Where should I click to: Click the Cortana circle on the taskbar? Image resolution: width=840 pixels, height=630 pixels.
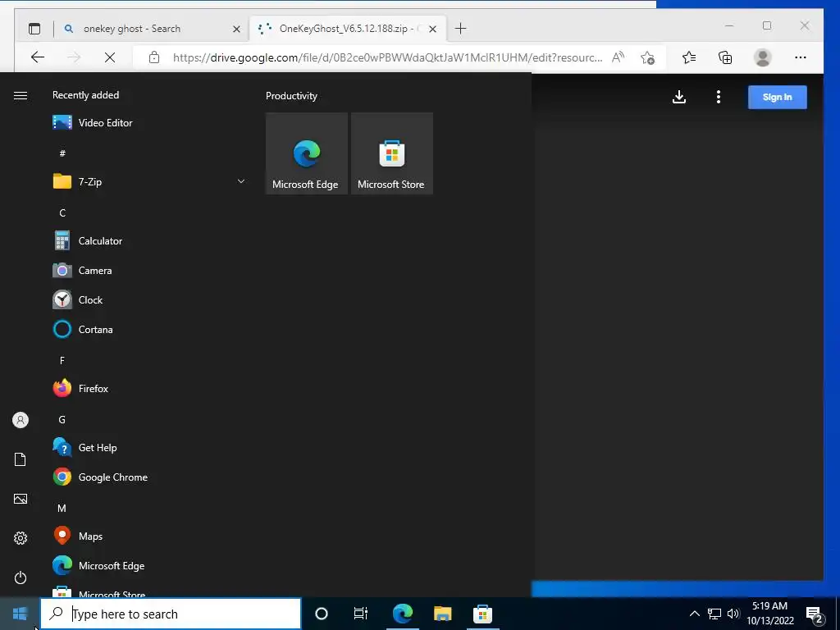(322, 614)
